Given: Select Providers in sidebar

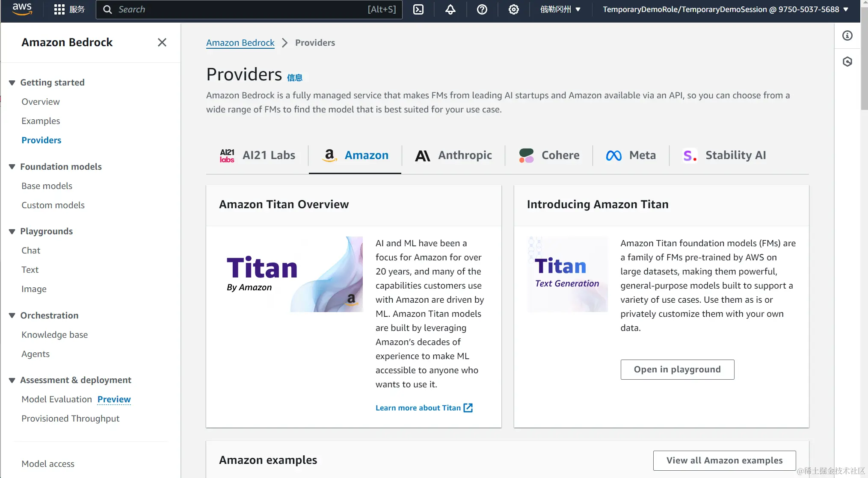Looking at the screenshot, I should click(41, 140).
